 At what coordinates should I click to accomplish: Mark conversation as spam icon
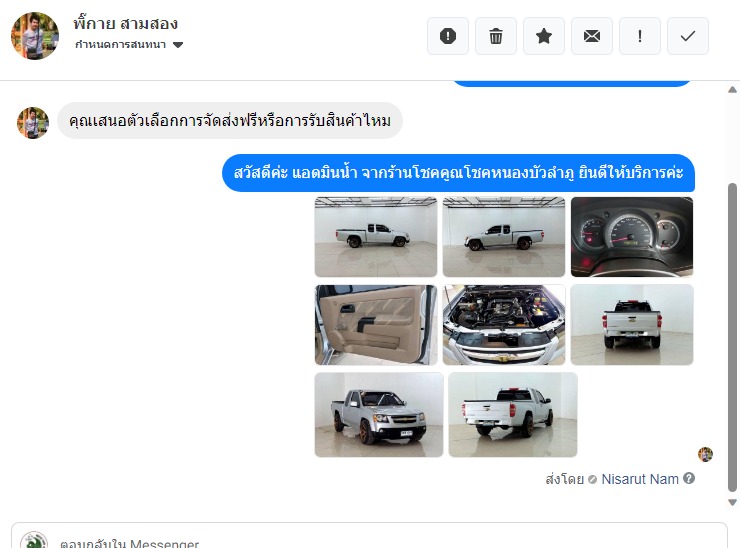pos(447,36)
